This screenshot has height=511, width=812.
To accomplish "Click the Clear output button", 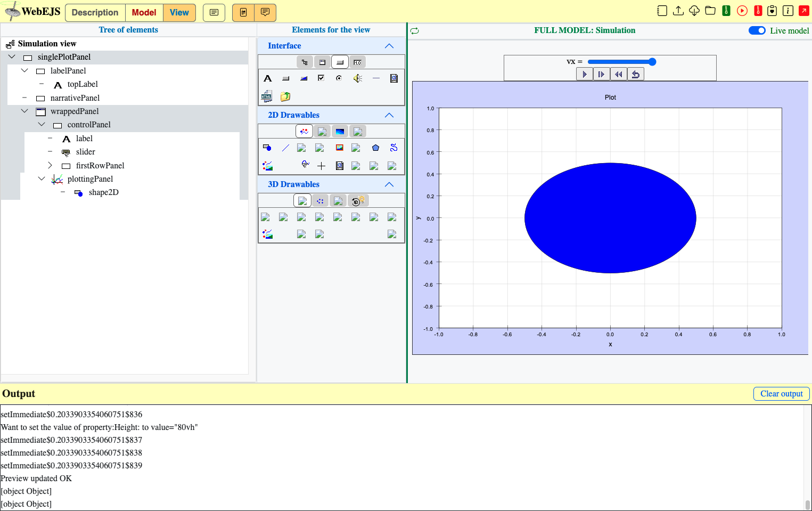I will [x=781, y=394].
